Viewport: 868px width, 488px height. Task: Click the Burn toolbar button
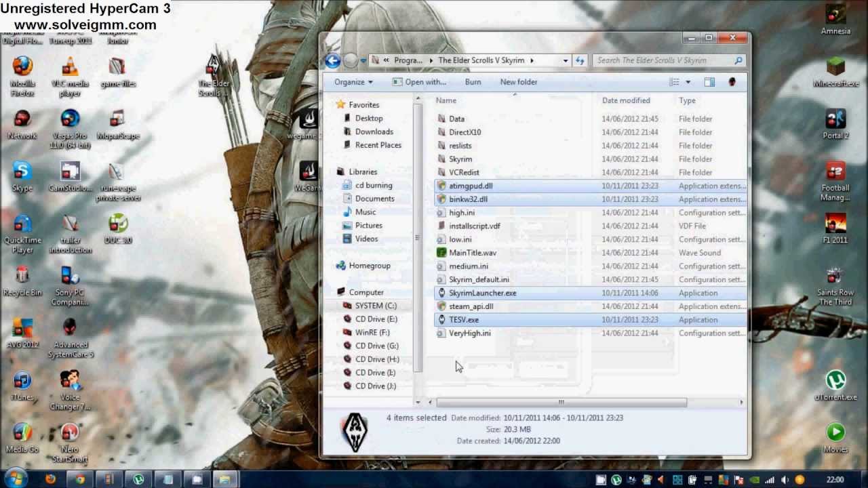(x=473, y=82)
